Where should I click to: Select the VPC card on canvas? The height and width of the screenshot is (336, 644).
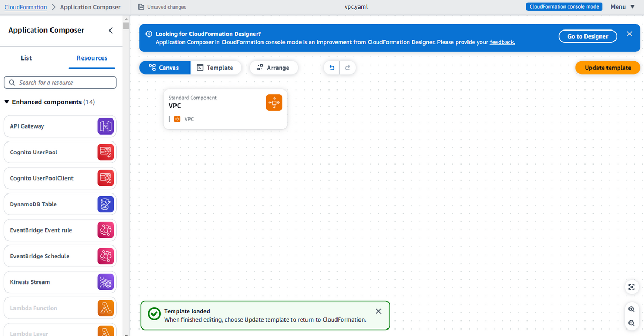click(225, 109)
